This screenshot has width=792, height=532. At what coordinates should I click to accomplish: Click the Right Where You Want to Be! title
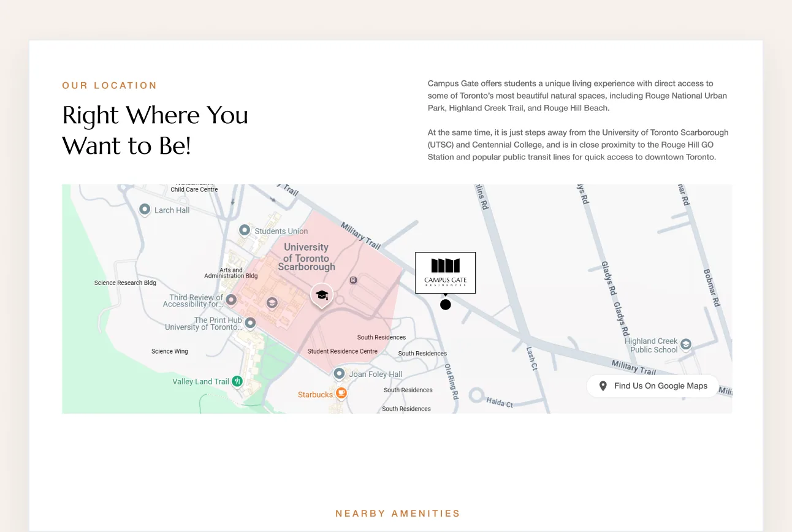click(155, 130)
